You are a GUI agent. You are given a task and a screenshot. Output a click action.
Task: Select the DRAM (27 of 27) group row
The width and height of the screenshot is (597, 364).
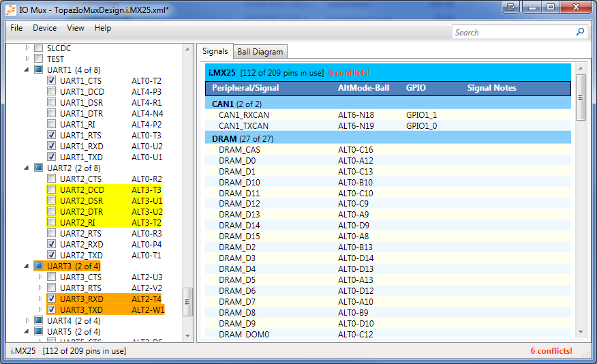[388, 138]
